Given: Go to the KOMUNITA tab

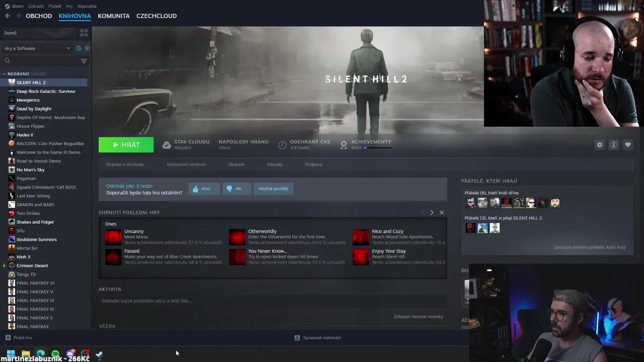Looking at the screenshot, I should (114, 16).
